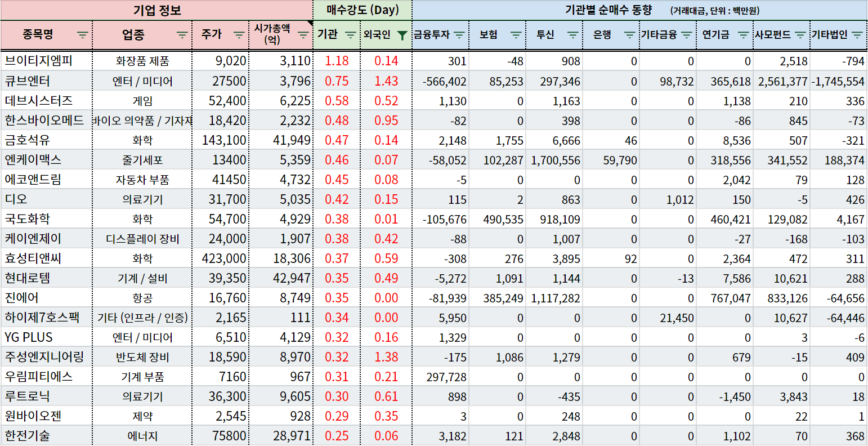
Task: Open filter dropdown for 기관 column
Action: (350, 35)
